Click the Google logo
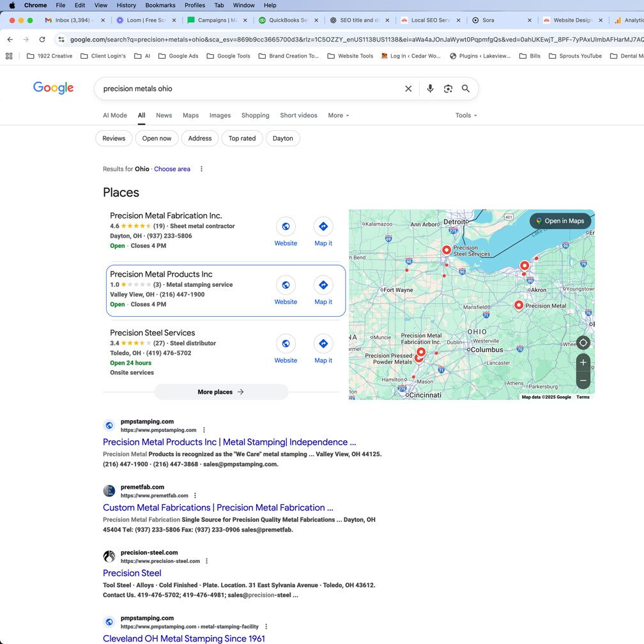644x644 pixels. tap(54, 88)
